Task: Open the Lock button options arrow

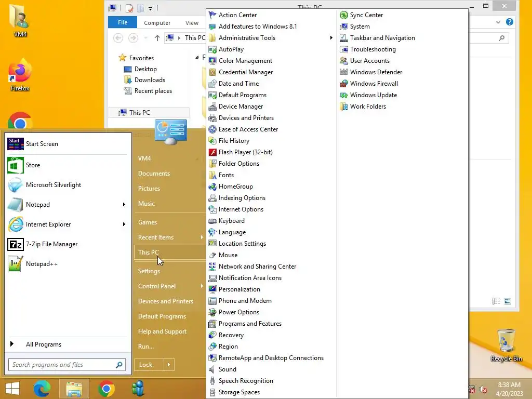Action: click(x=169, y=365)
